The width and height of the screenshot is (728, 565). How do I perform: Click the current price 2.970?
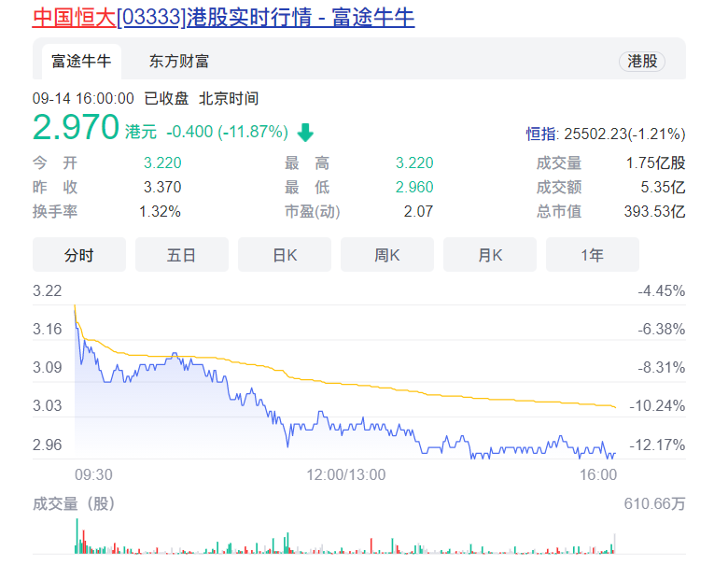point(77,127)
